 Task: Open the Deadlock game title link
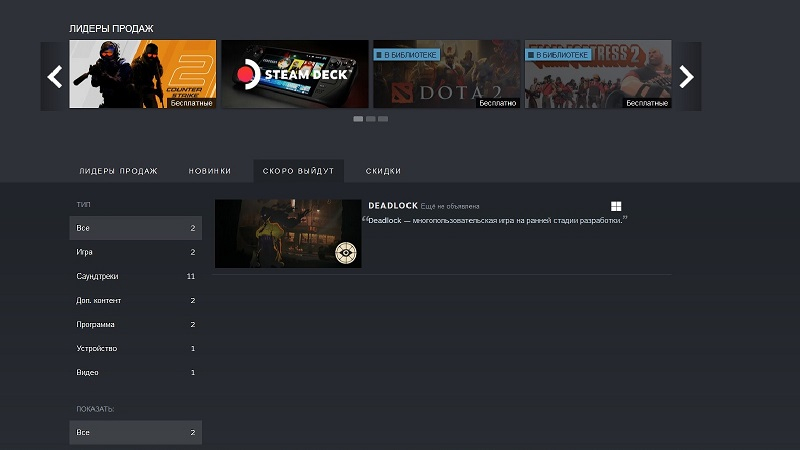(x=393, y=205)
